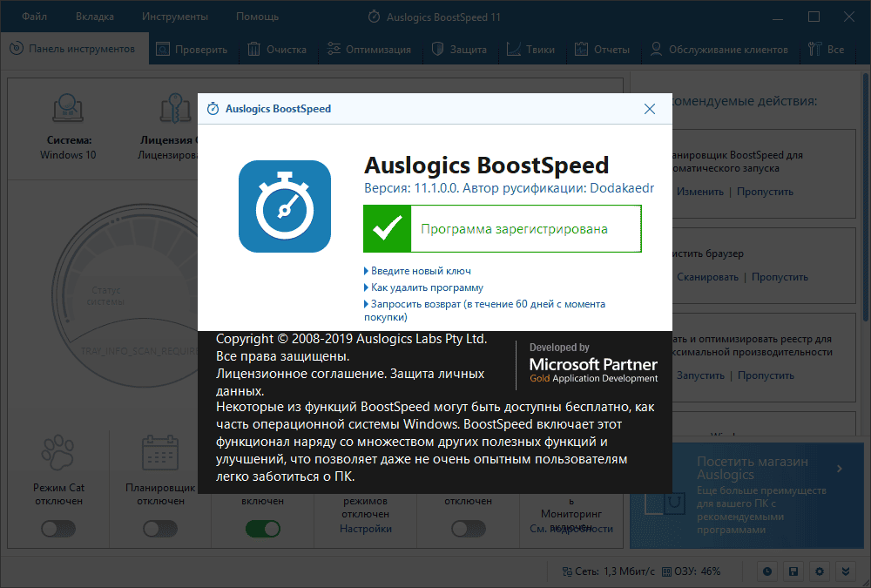Click the Оптимизация sliders icon
Image resolution: width=871 pixels, height=588 pixels.
point(334,49)
